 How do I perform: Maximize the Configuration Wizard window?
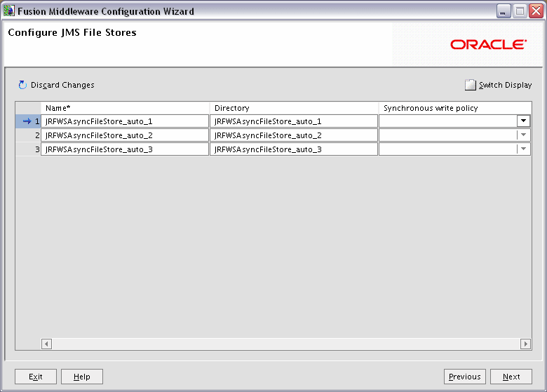tap(520, 11)
